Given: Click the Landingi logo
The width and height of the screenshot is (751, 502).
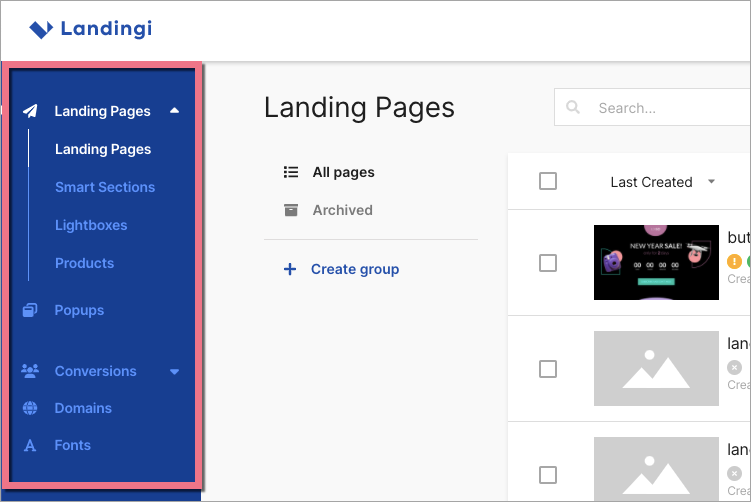Looking at the screenshot, I should (x=91, y=29).
